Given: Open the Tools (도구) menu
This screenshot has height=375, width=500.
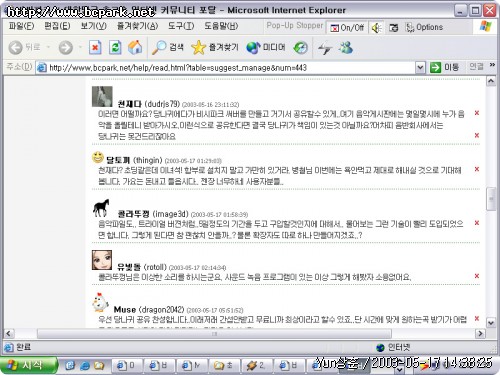Looking at the screenshot, I should click(x=181, y=26).
